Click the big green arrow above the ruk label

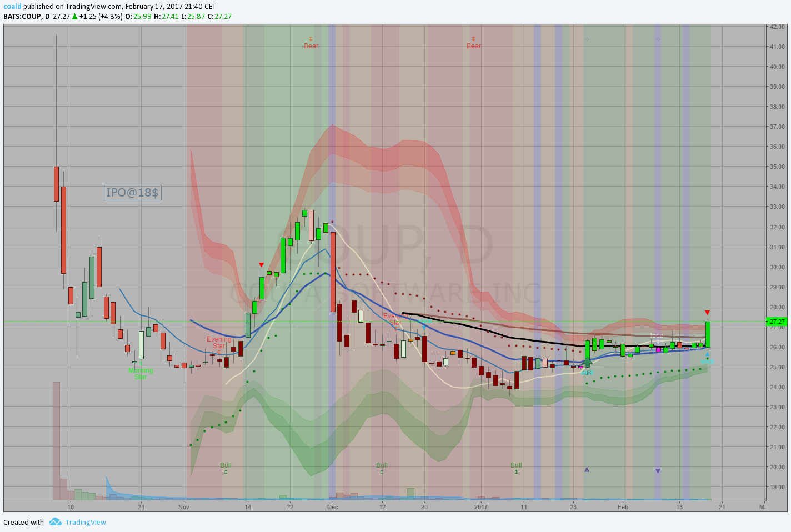(587, 363)
